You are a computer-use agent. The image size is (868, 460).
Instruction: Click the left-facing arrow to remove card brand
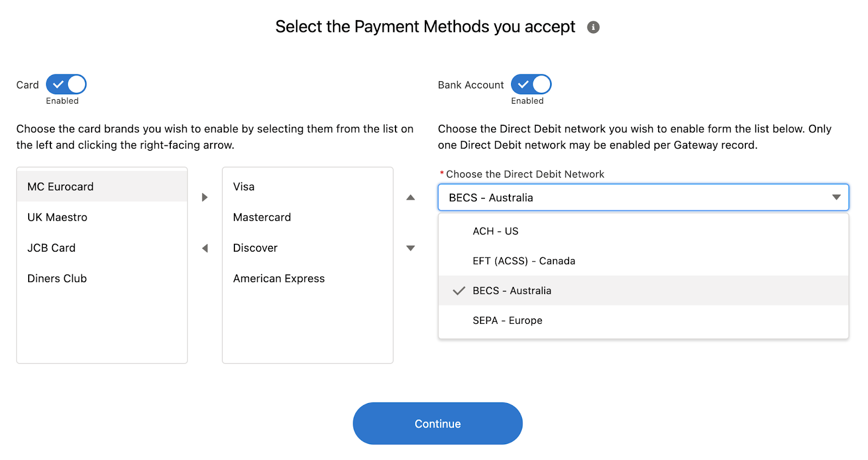[205, 248]
